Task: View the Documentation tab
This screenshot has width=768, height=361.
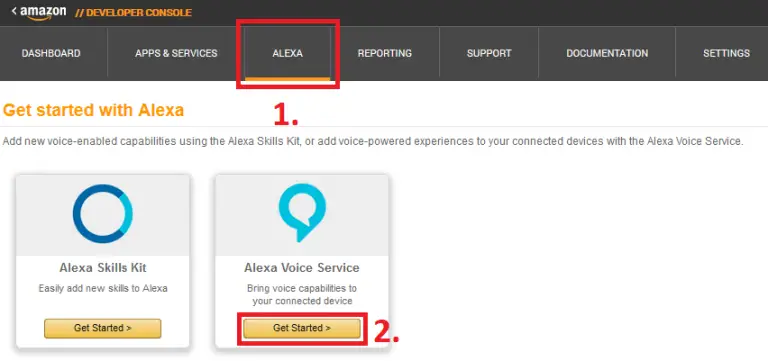Action: pos(607,53)
